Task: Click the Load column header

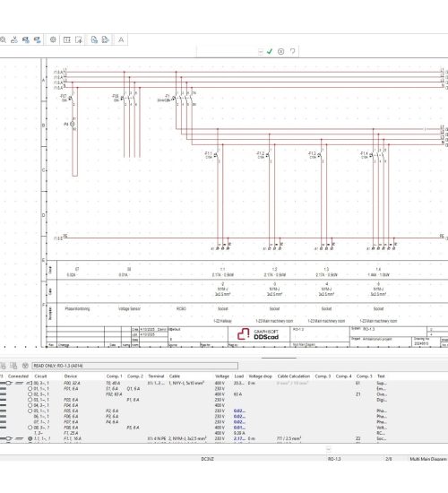Action: tap(239, 376)
